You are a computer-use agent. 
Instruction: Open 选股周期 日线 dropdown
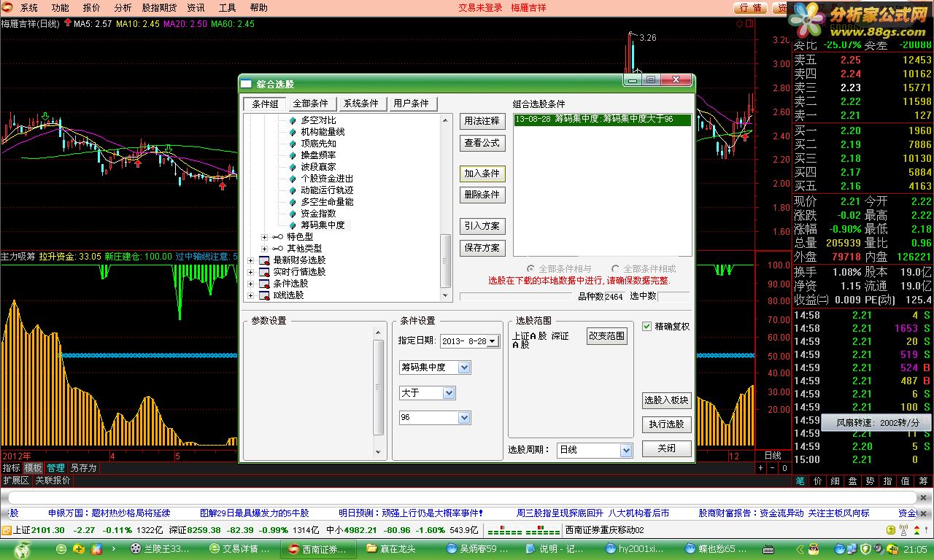click(x=625, y=451)
